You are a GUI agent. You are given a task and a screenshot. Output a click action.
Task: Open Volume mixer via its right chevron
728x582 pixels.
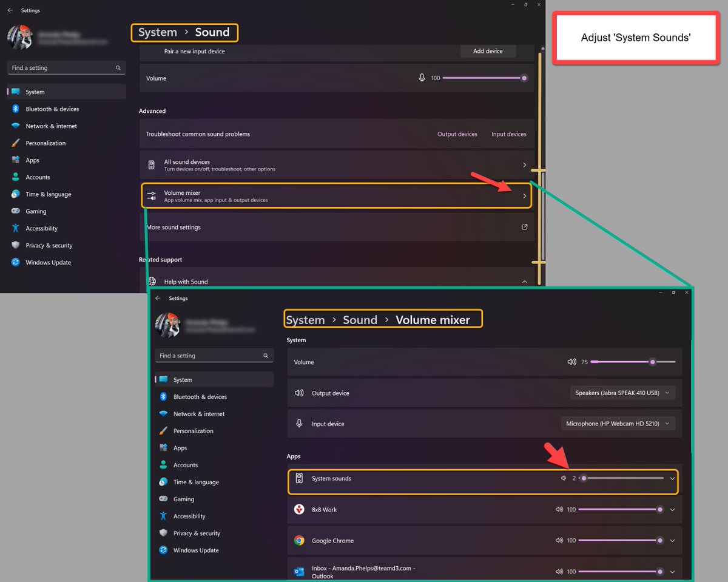[525, 196]
